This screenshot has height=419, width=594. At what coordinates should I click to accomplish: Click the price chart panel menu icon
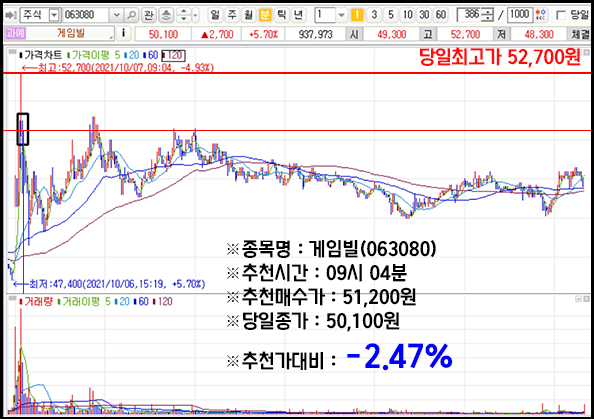coord(13,52)
